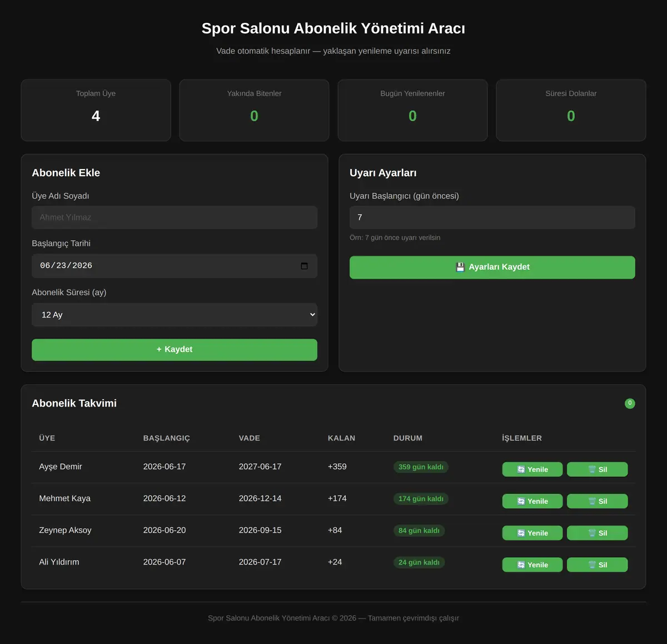
Task: Click the refresh icon in Mehmet Kaya's row
Action: point(521,501)
